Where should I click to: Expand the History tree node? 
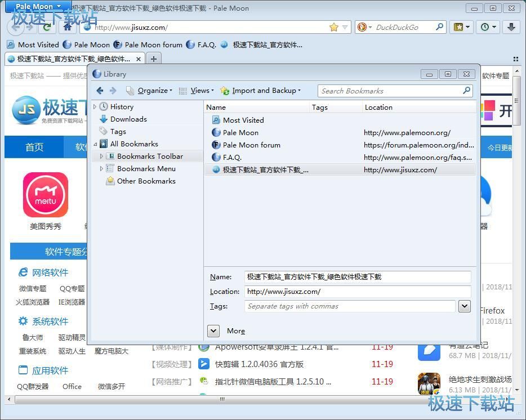[x=95, y=106]
